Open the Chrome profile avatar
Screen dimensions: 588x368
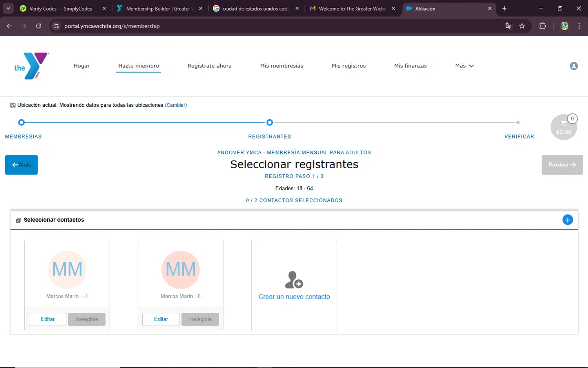coord(564,26)
